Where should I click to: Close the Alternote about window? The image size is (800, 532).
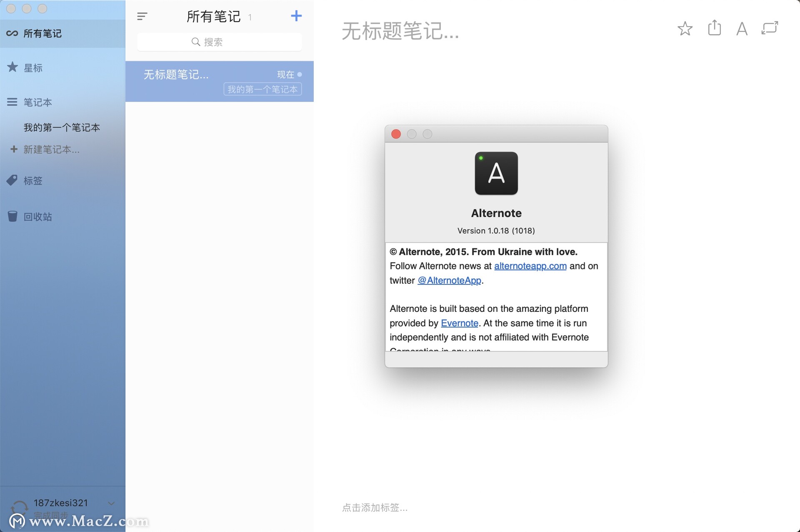[396, 134]
